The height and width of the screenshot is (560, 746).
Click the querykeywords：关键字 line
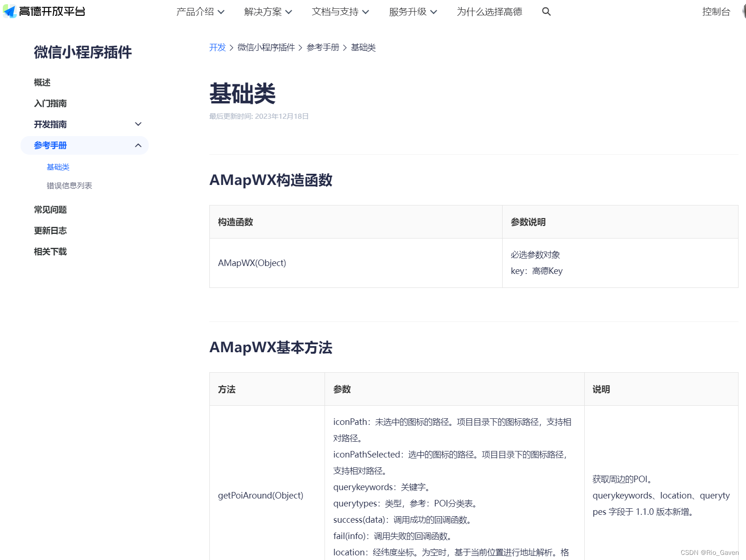point(383,487)
